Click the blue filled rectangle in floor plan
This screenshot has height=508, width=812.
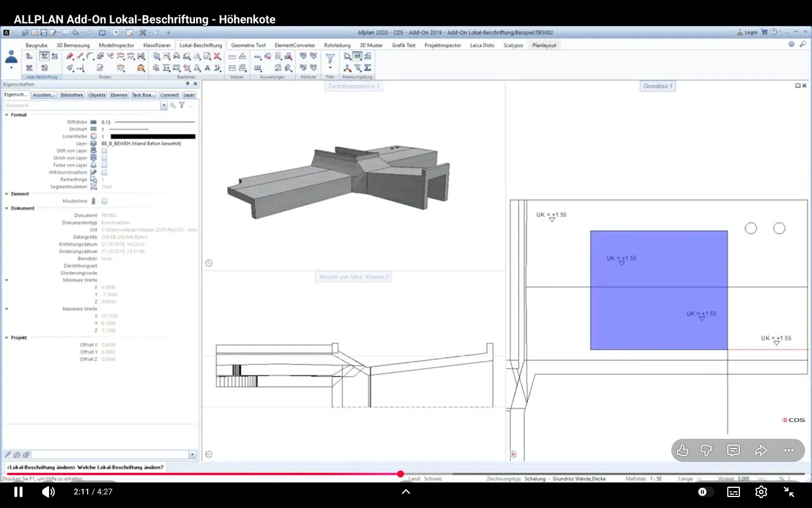(659, 290)
